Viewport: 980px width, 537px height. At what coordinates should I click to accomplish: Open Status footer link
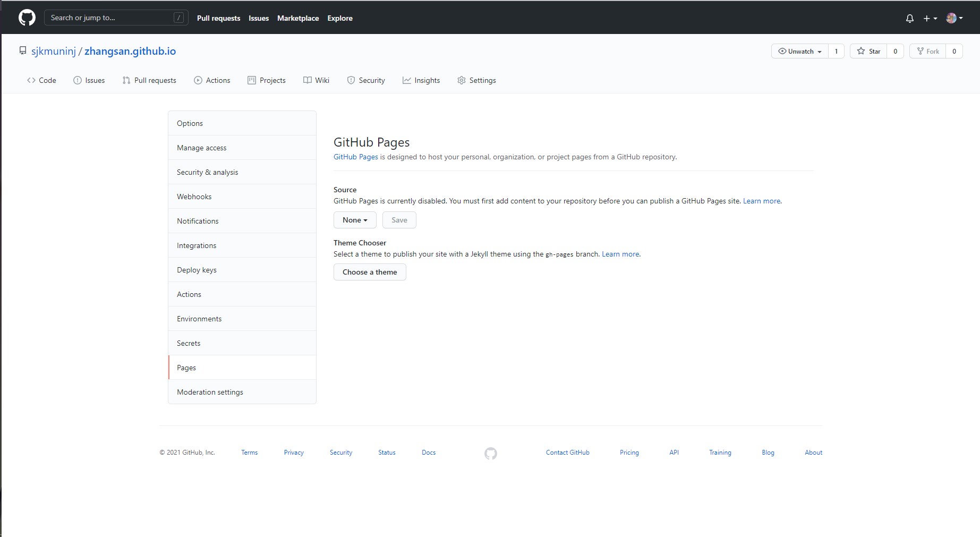(x=387, y=453)
